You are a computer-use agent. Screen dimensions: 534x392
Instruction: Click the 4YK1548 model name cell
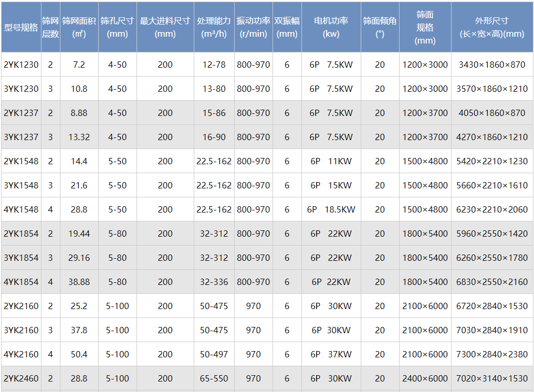pos(21,210)
